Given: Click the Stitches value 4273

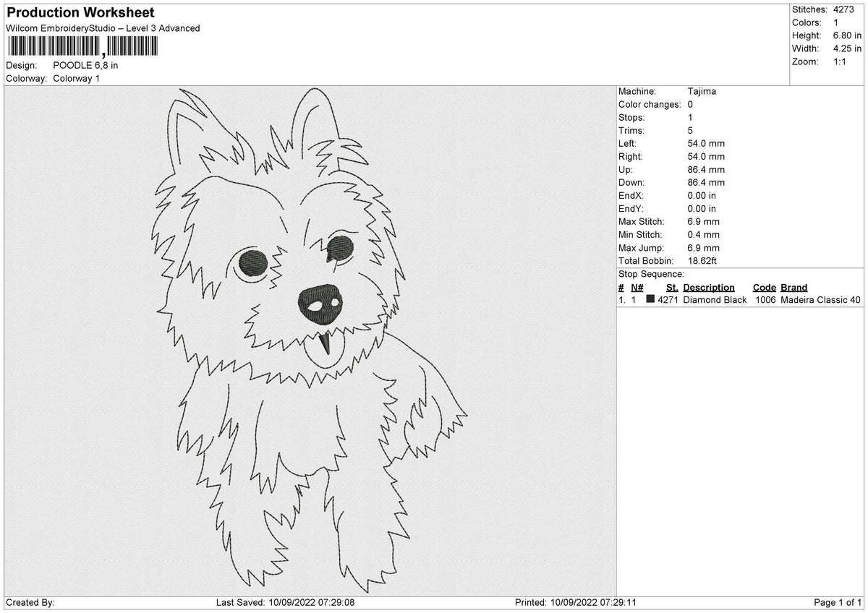Looking at the screenshot, I should (x=843, y=9).
